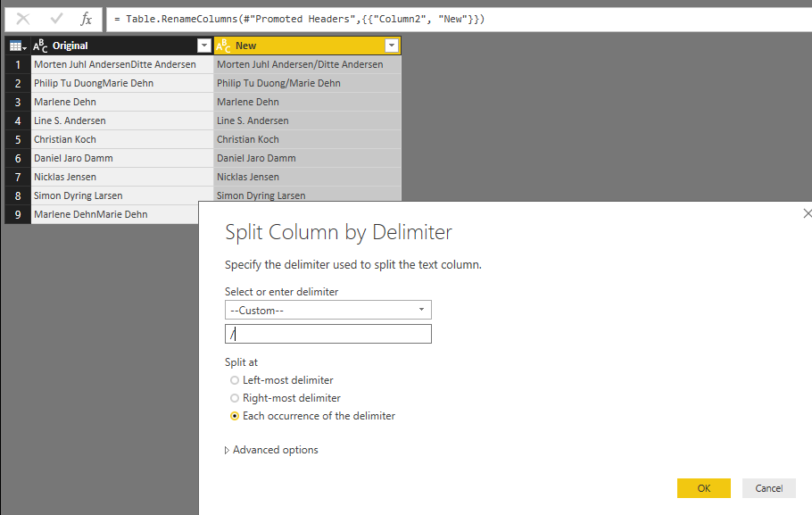
Task: Click 'Daniel Jaro Damm' in Original column
Action: (122, 158)
